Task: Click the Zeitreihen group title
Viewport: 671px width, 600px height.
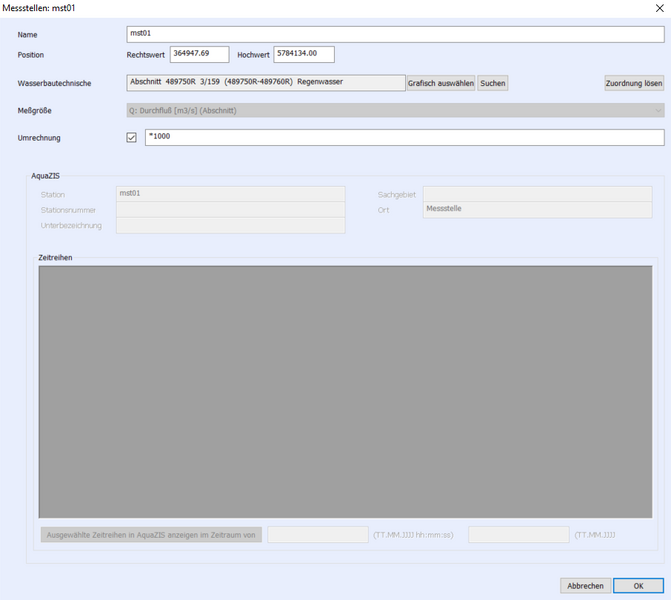Action: tap(55, 258)
